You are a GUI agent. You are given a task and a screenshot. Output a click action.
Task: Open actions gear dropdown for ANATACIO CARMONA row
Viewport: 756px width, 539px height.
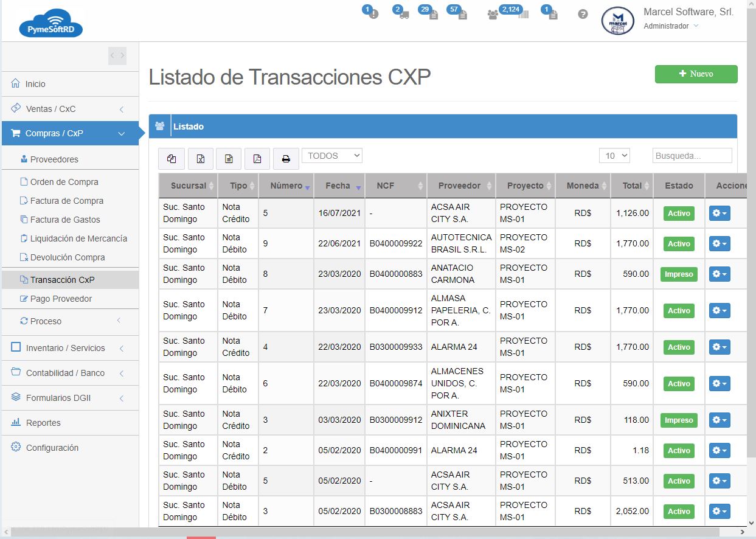pos(720,274)
